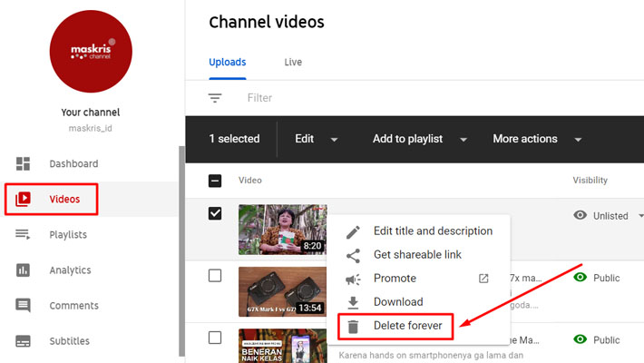Check the Beneran Naik Kelas video checkbox
This screenshot has width=644, height=363.
215,338
